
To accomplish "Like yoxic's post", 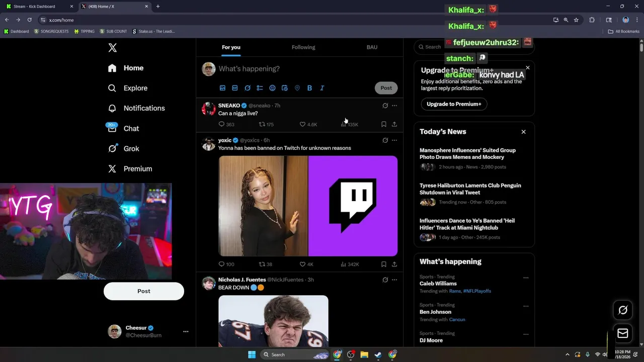I will [306, 264].
